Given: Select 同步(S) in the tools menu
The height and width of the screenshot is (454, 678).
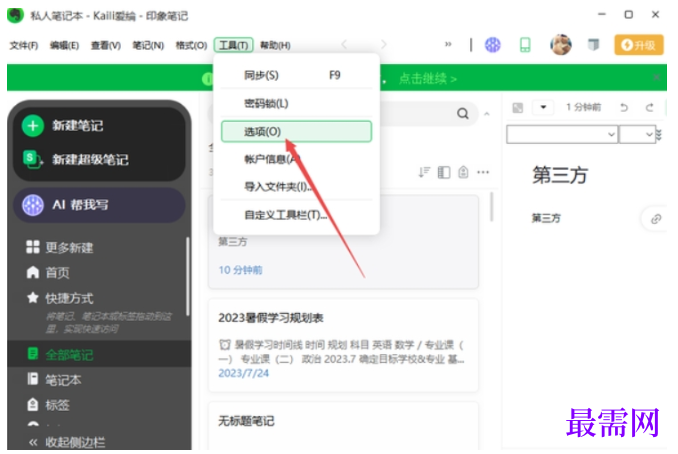Looking at the screenshot, I should [296, 75].
